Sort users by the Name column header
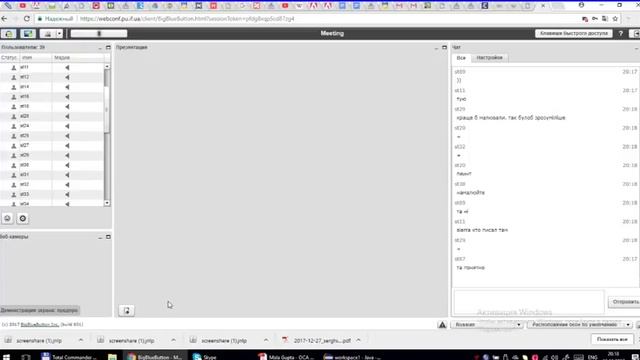 36,58
